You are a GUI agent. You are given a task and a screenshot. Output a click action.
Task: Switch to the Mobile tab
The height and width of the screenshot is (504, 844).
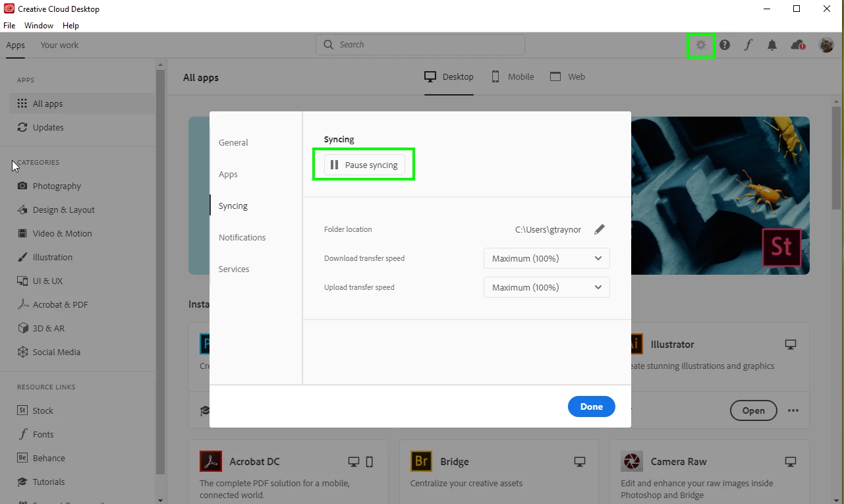(513, 77)
